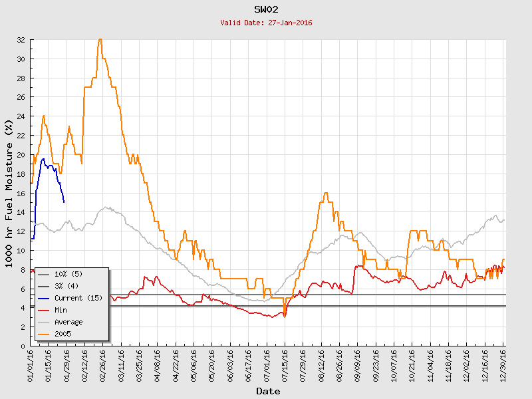Select the 07/15/16 date tick label
Image resolution: width=532 pixels, height=399 pixels.
285,364
